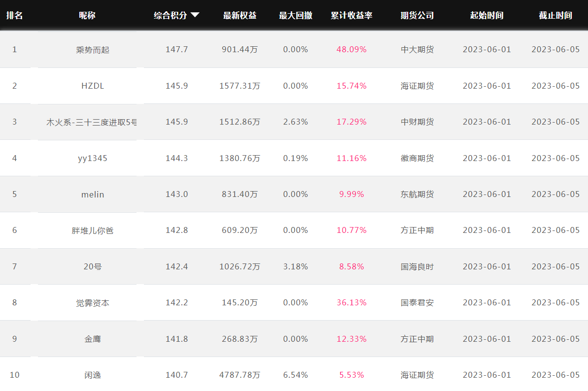Click drawdown 0.19% for yy1345
The image size is (588, 391).
click(x=296, y=158)
